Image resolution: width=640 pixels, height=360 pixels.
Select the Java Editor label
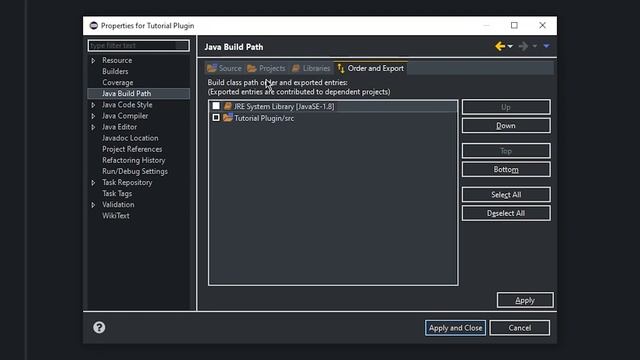point(119,127)
